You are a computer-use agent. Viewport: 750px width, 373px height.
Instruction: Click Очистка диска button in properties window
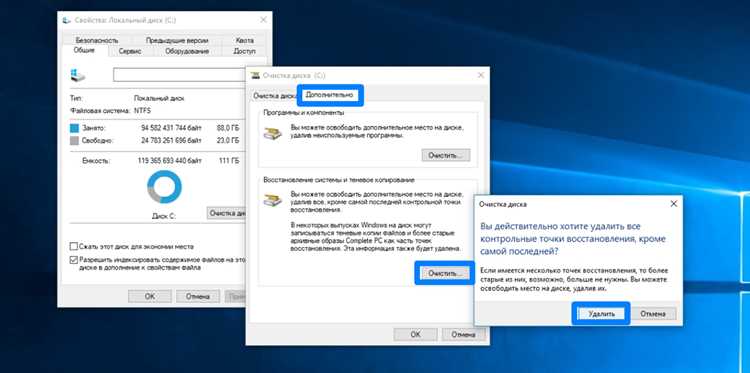227,213
